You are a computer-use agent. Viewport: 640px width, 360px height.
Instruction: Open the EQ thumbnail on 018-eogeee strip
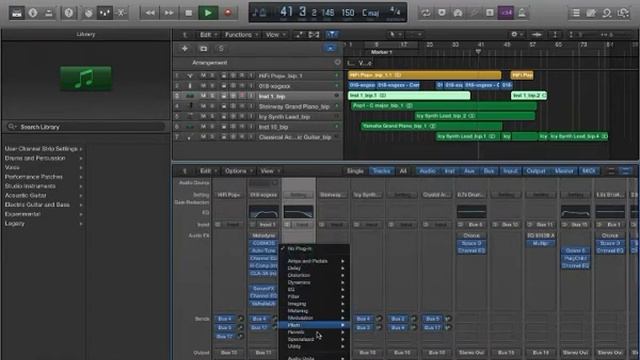(x=264, y=211)
